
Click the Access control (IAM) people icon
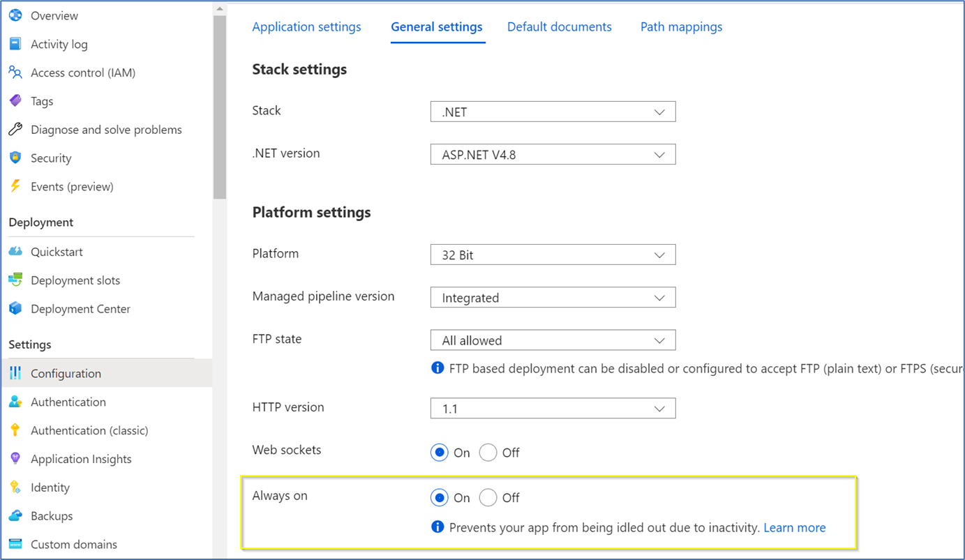point(15,73)
